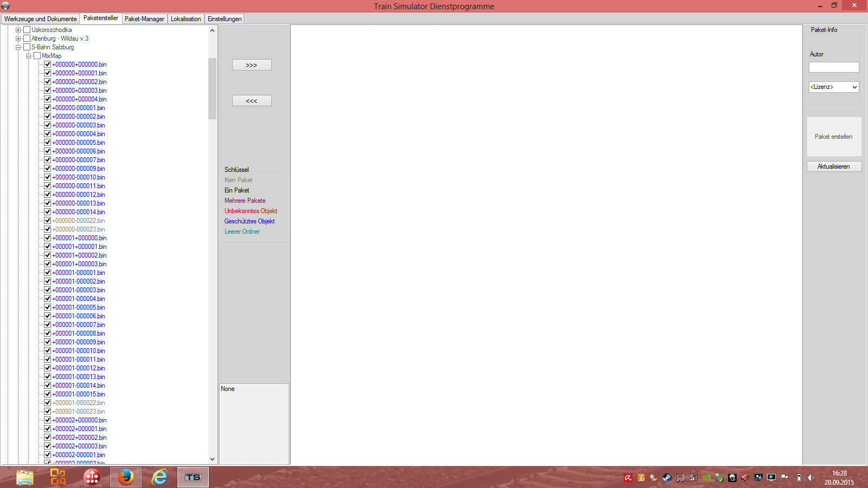Select the Paketersteller tab
This screenshot has height=488, width=868.
[101, 18]
